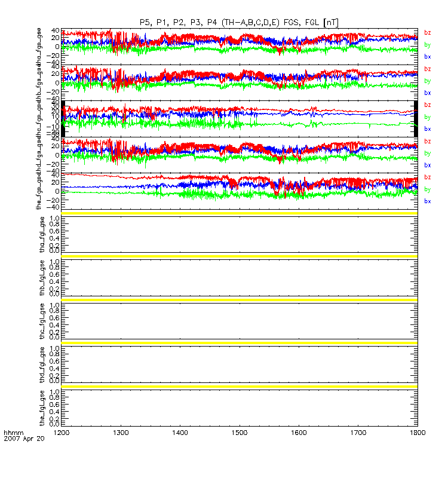Viewport: 448px width, 478px height.
Task: Click the red bz legend of the top panel
Action: [428, 33]
